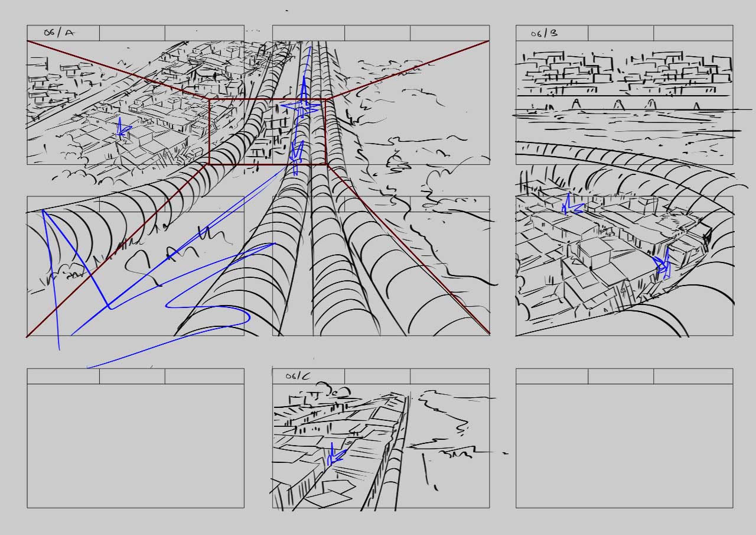
Task: Select the 06/C panel label
Action: 297,376
